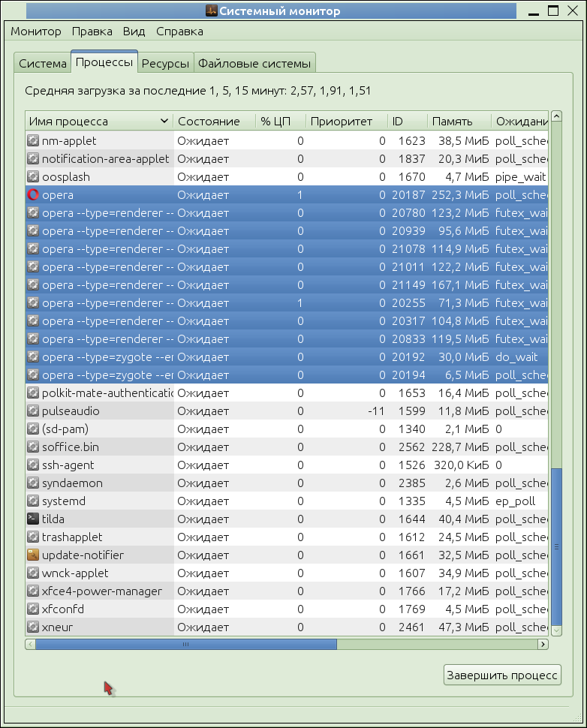Click the System Monitor title bar icon
Screen dimensions: 587x728
tap(211, 11)
